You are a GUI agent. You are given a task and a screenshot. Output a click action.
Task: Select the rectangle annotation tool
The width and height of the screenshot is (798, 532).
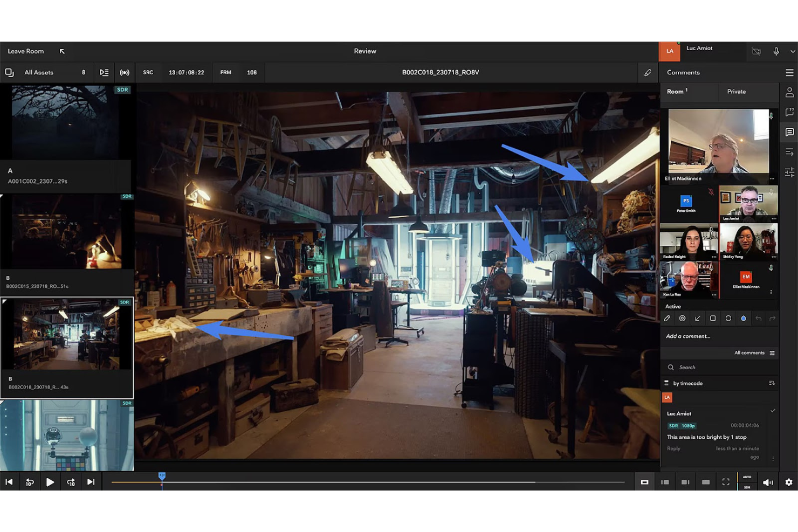tap(713, 318)
